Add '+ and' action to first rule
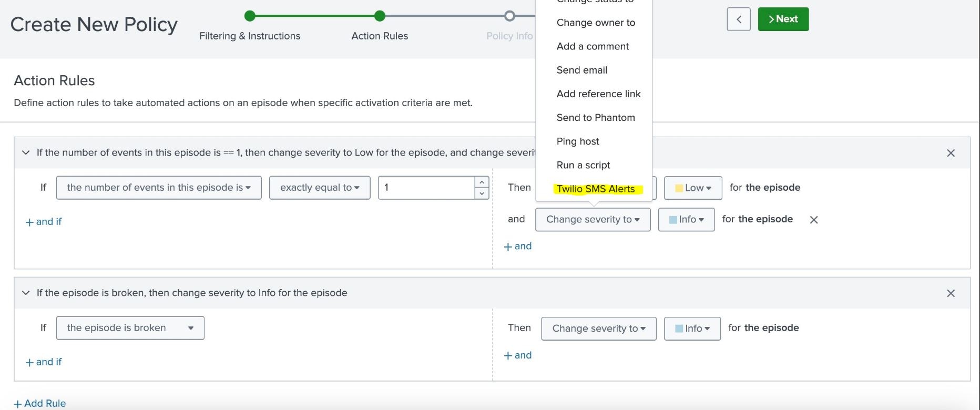 [x=518, y=247]
